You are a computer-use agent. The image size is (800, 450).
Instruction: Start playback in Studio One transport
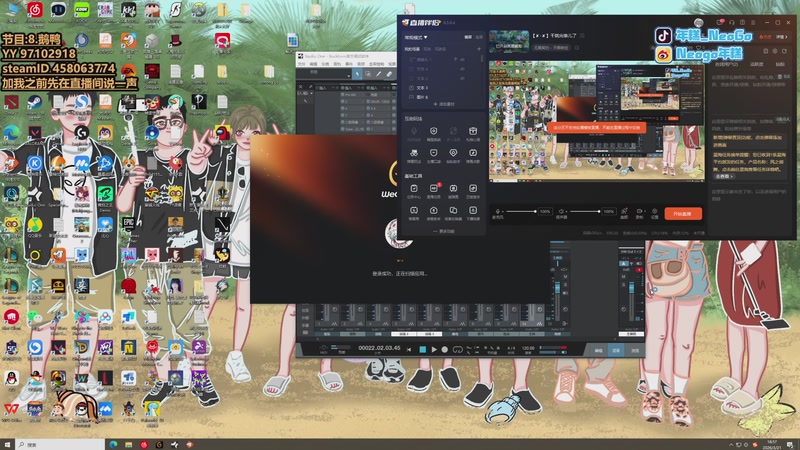(434, 349)
